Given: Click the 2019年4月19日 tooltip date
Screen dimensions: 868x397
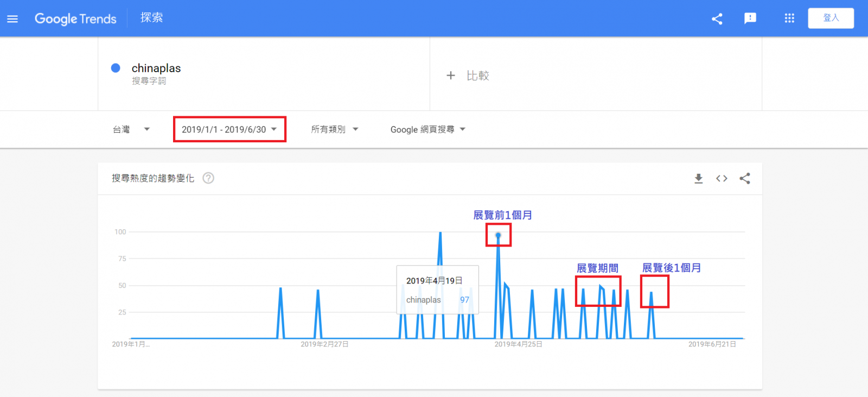Looking at the screenshot, I should pyautogui.click(x=435, y=281).
